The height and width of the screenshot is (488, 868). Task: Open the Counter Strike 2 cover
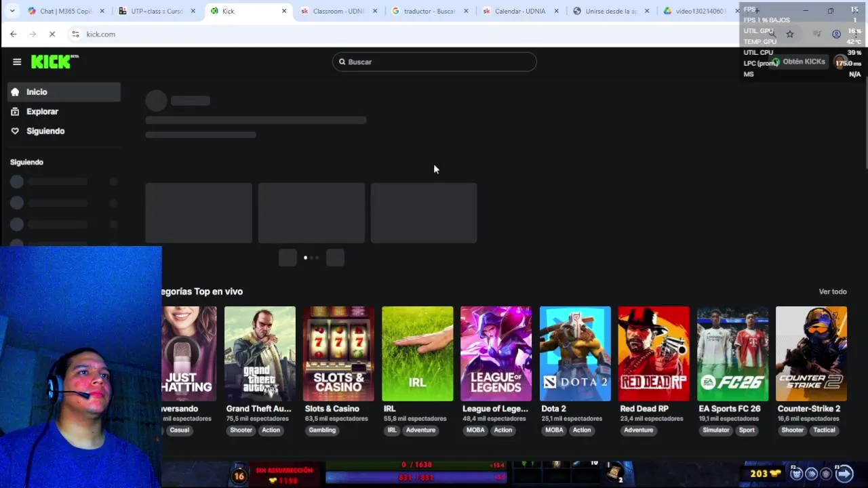click(x=811, y=354)
